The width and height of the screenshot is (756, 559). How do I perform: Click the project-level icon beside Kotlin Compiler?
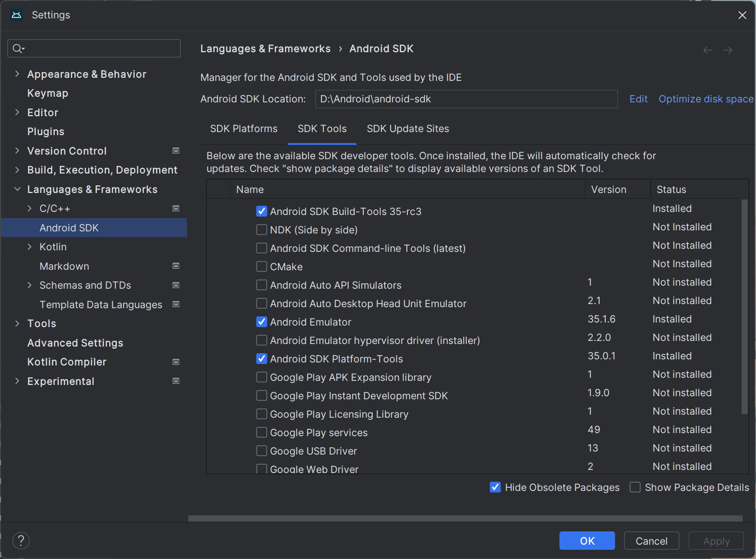(176, 362)
